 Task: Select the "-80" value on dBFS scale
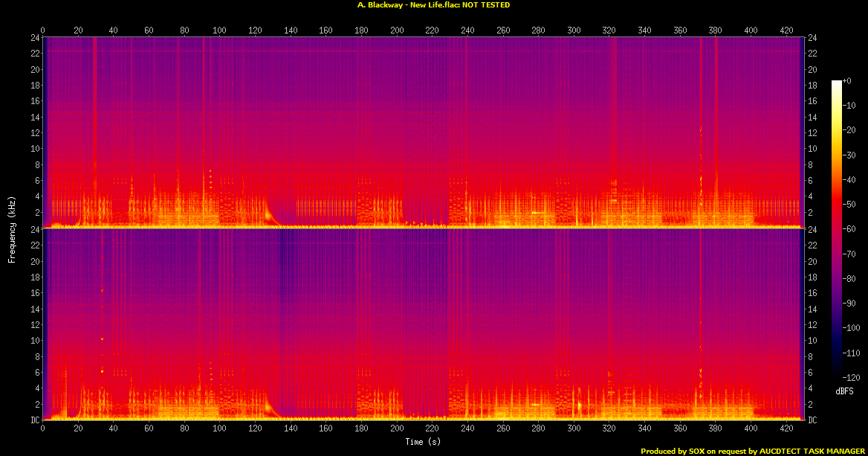pos(849,279)
